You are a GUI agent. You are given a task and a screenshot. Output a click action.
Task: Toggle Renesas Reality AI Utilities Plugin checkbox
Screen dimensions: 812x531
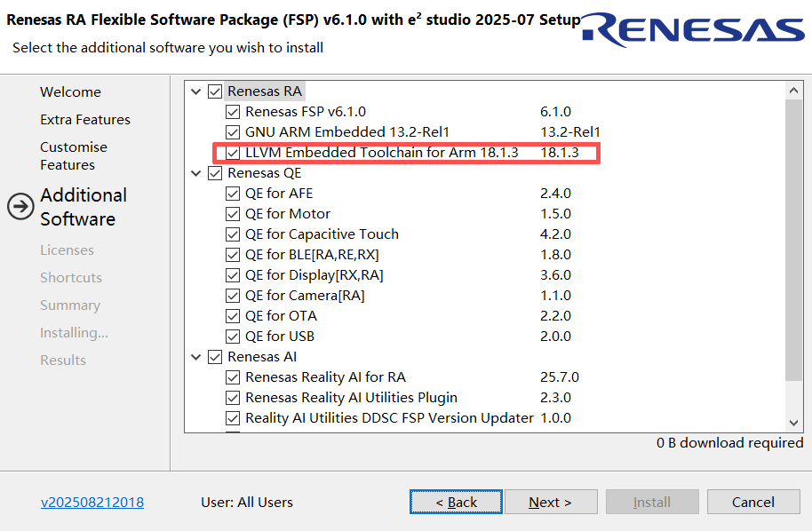coord(233,398)
